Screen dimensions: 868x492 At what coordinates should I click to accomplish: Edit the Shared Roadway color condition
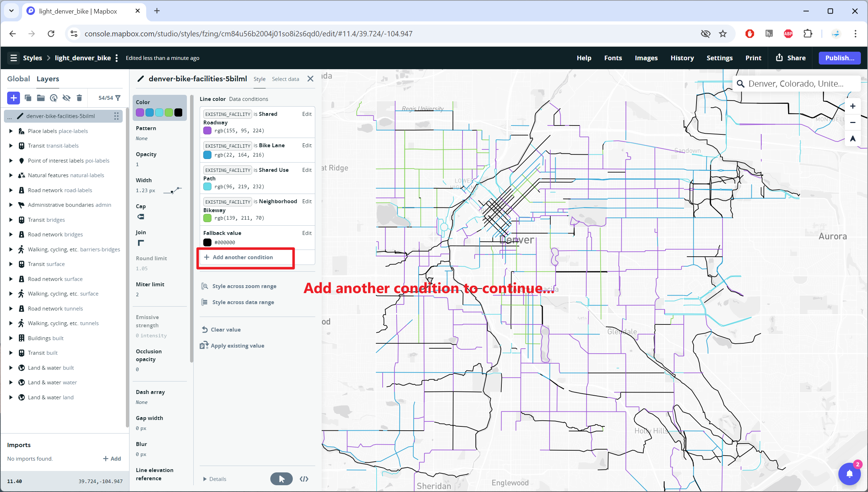[307, 114]
